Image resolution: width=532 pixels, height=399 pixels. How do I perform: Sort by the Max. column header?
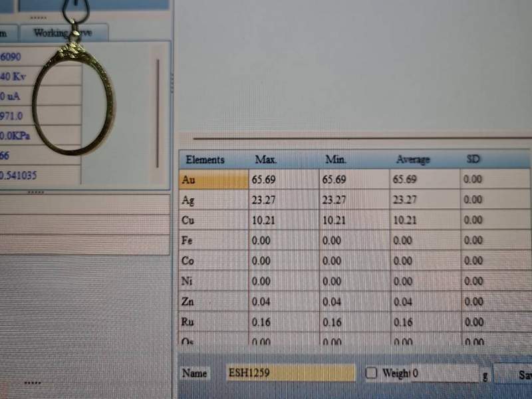(266, 160)
